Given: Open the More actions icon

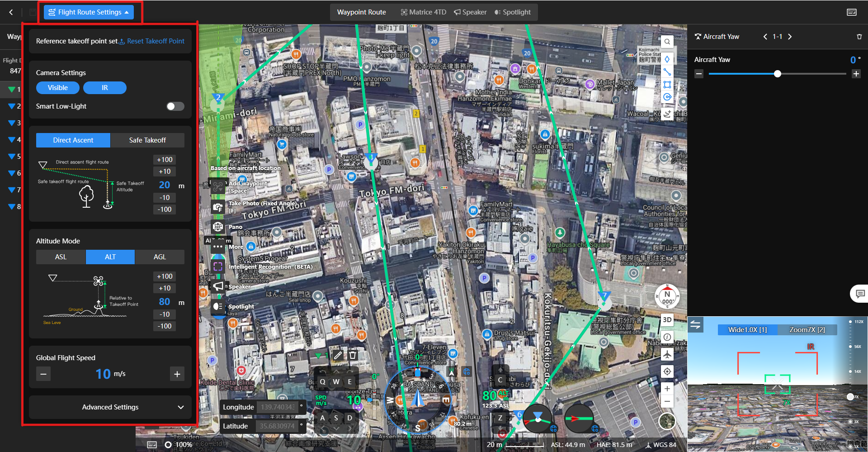Looking at the screenshot, I should click(x=218, y=247).
